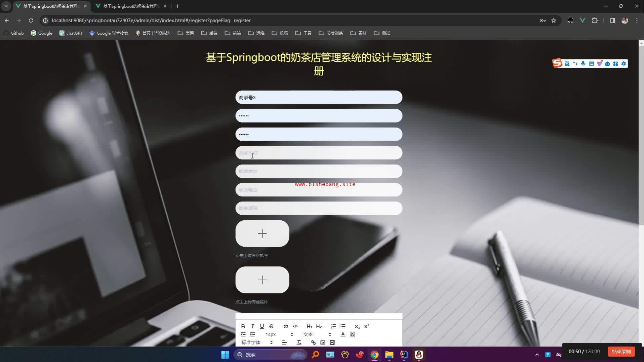644x362 pixels.
Task: Click the 商家地址 address input field
Action: pos(319,171)
